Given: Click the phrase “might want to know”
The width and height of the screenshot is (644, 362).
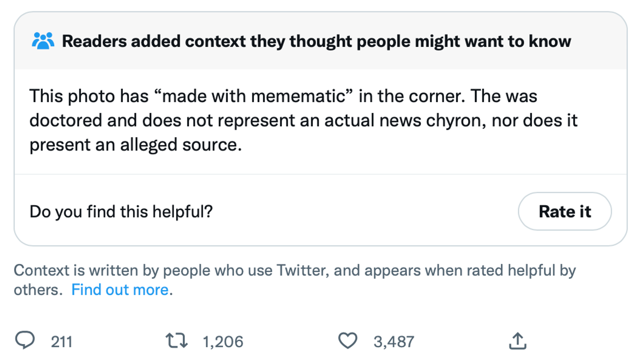Looking at the screenshot, I should click(x=493, y=41).
